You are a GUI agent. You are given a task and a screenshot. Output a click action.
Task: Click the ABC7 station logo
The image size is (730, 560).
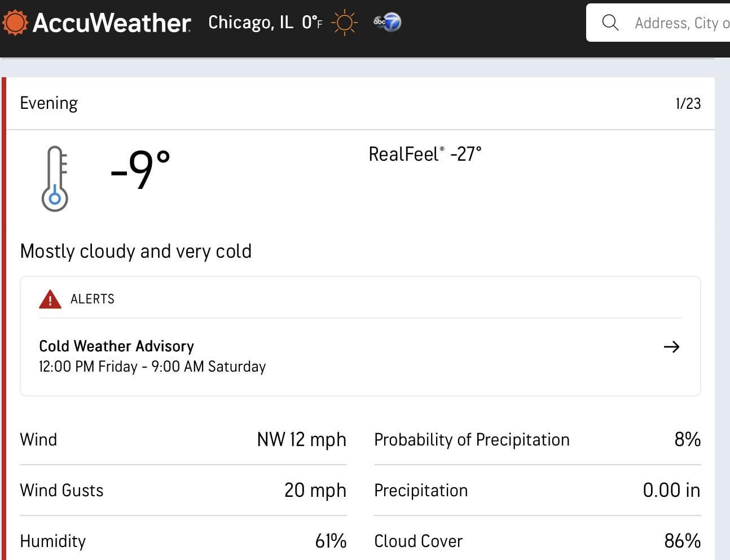click(x=387, y=22)
